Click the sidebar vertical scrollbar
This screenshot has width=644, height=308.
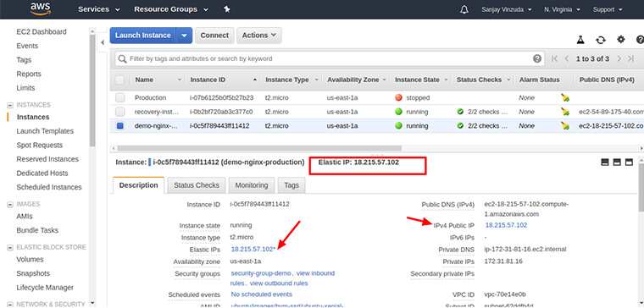tap(92, 91)
